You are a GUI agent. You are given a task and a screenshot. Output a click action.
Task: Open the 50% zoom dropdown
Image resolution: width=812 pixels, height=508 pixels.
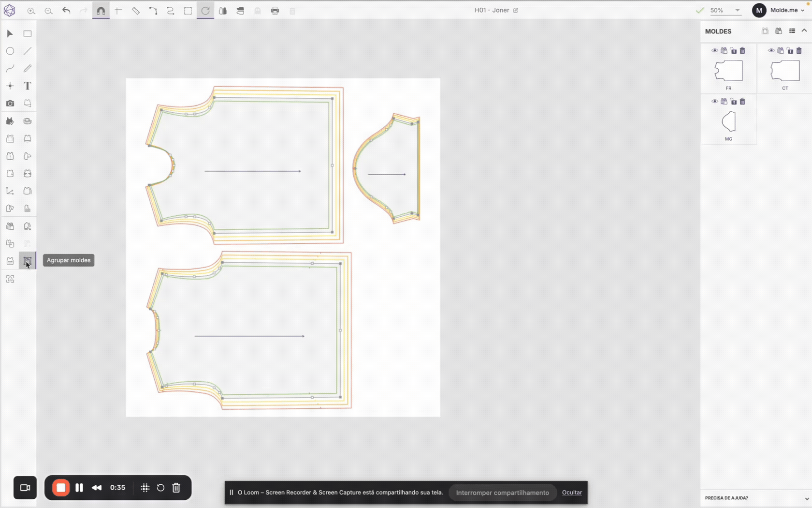(x=737, y=10)
